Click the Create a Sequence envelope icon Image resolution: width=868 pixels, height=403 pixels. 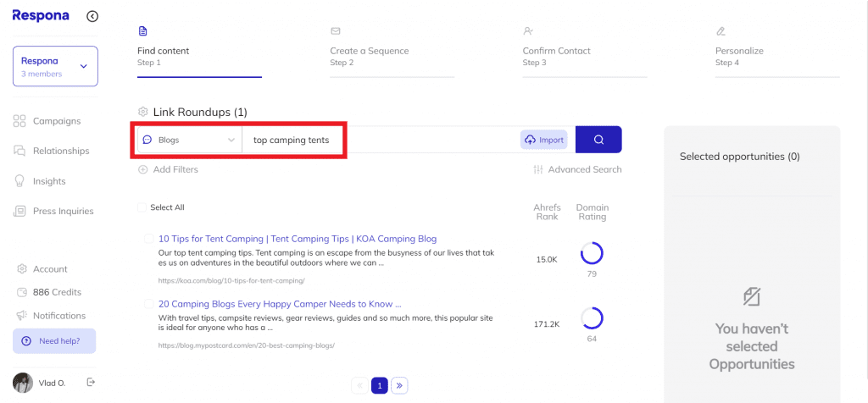[336, 31]
